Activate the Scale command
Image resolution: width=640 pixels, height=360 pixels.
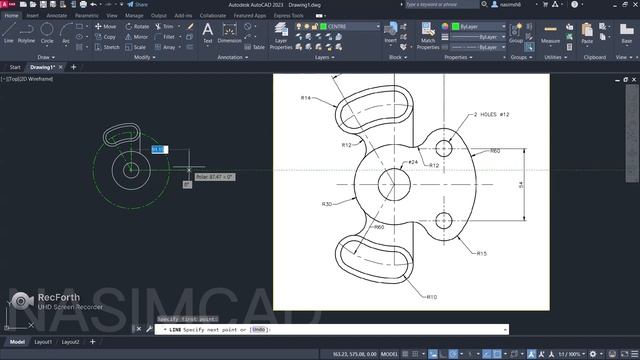coord(135,47)
